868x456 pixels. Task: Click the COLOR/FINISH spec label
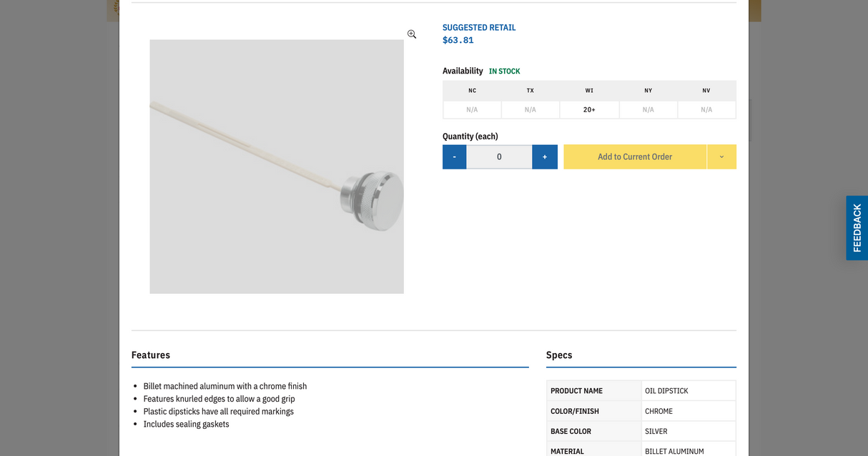click(x=575, y=411)
